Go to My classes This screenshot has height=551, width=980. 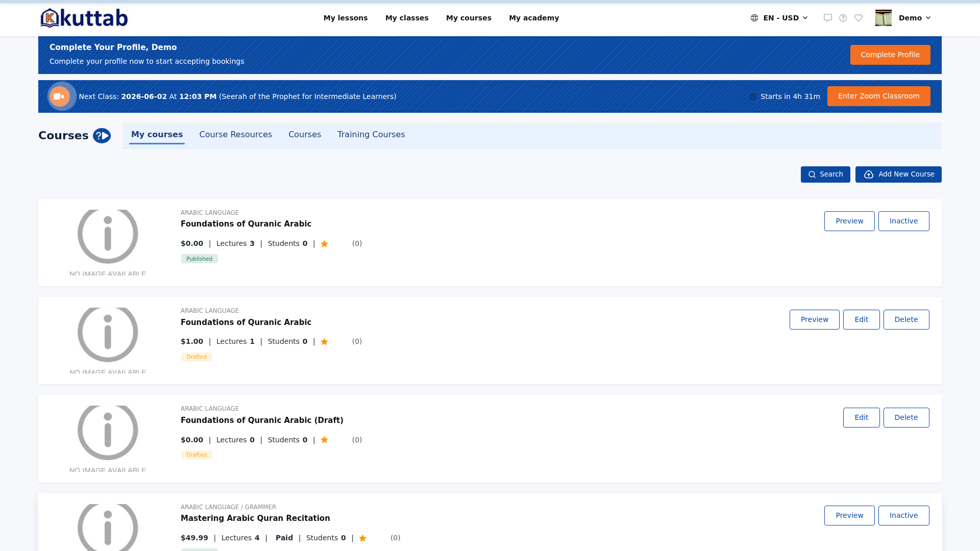[407, 18]
